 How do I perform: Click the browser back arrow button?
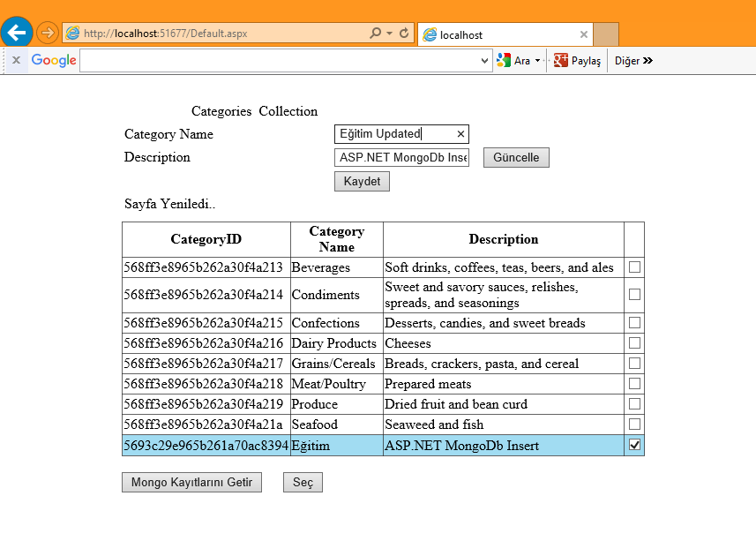tap(17, 33)
